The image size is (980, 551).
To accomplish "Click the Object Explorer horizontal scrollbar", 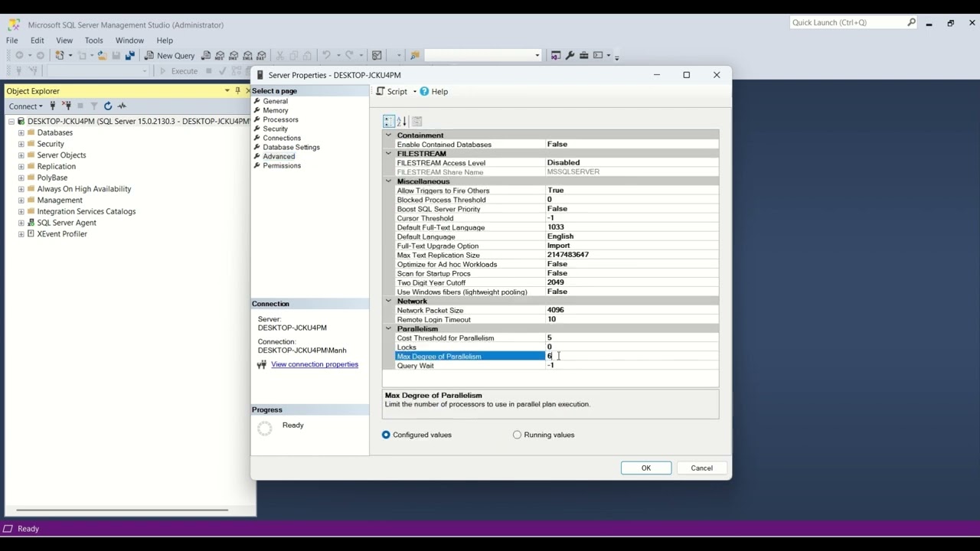I will [x=122, y=510].
